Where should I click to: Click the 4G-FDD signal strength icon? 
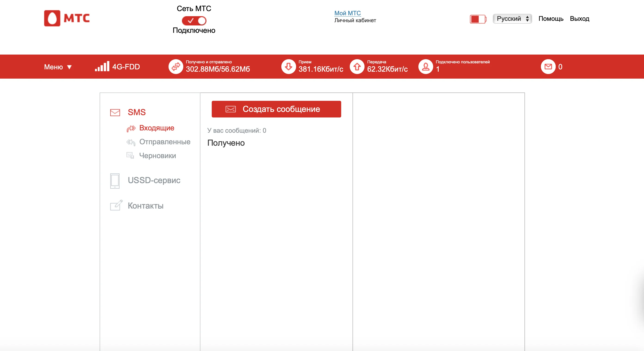[x=102, y=67]
